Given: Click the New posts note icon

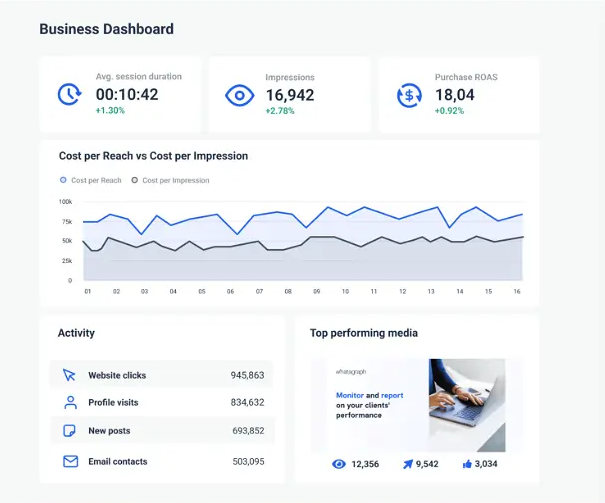Looking at the screenshot, I should click(x=70, y=431).
